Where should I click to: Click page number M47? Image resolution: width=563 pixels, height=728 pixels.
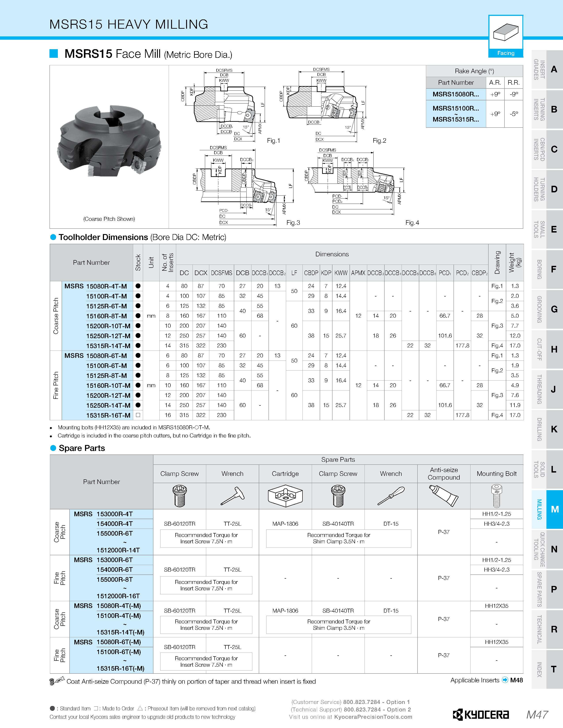537,714
